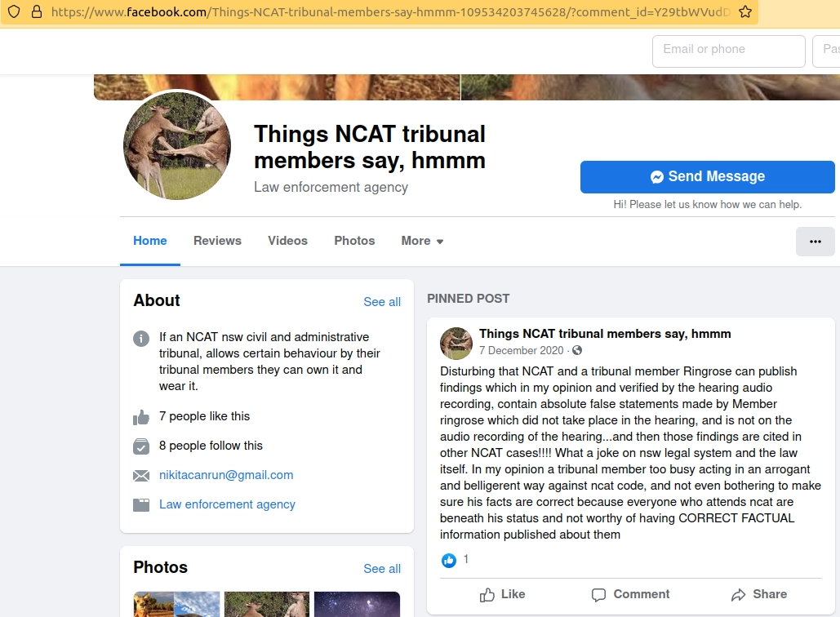The image size is (840, 617).
Task: Click the Email or phone input field
Action: [728, 51]
